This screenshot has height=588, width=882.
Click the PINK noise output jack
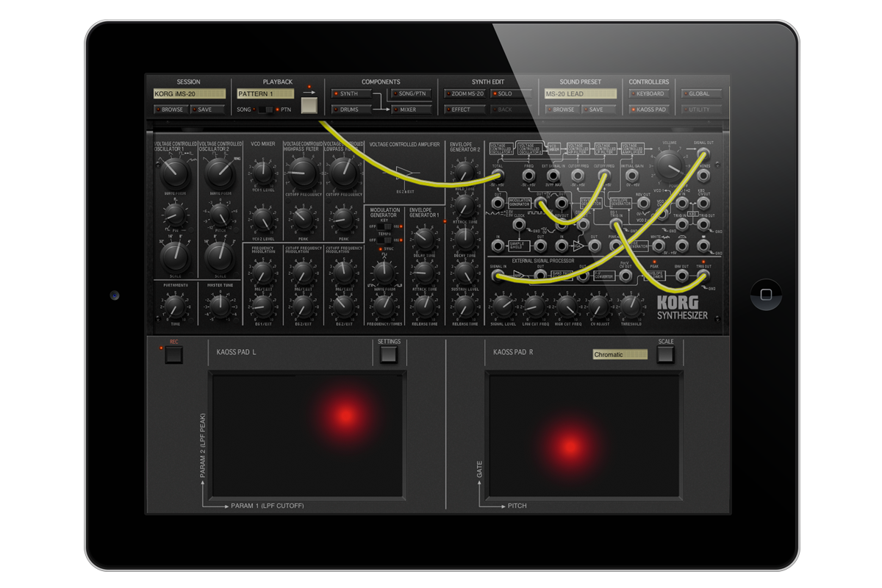point(615,245)
